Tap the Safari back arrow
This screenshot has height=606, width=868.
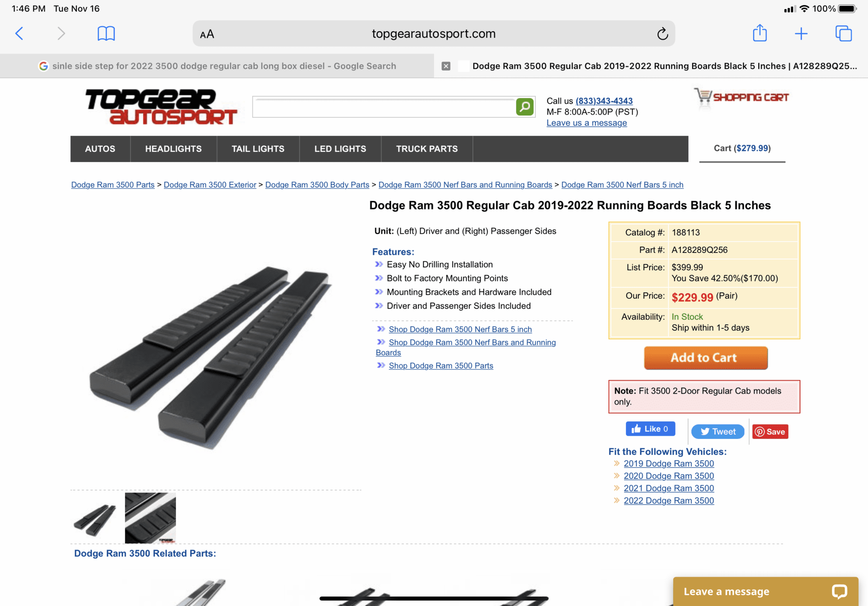click(x=19, y=33)
